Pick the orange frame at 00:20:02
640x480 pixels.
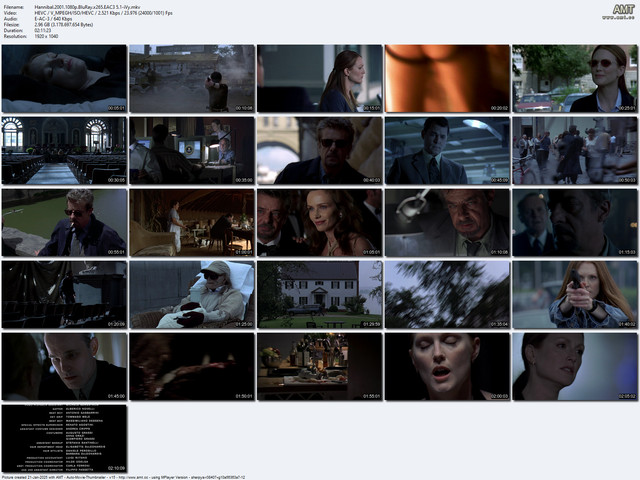[447, 78]
